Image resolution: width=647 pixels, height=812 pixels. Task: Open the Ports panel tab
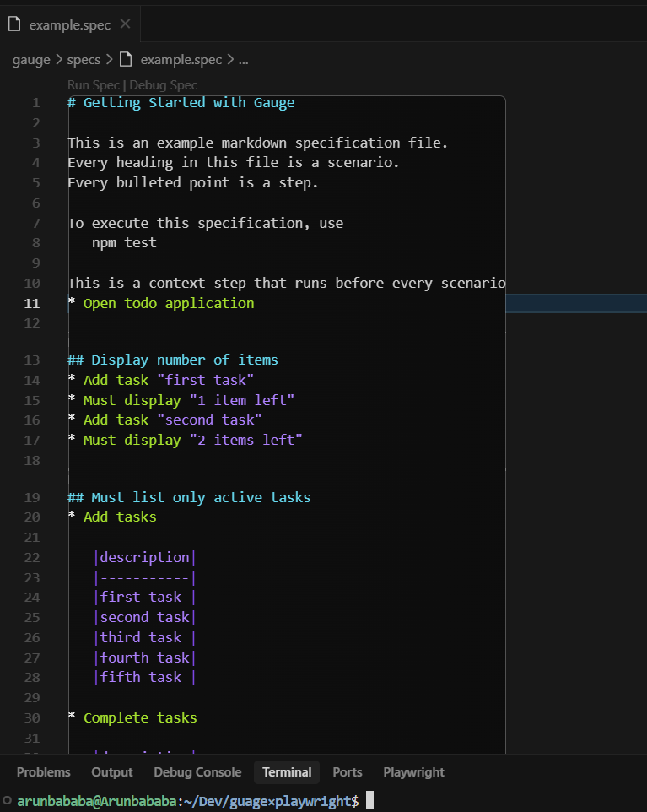coord(348,772)
